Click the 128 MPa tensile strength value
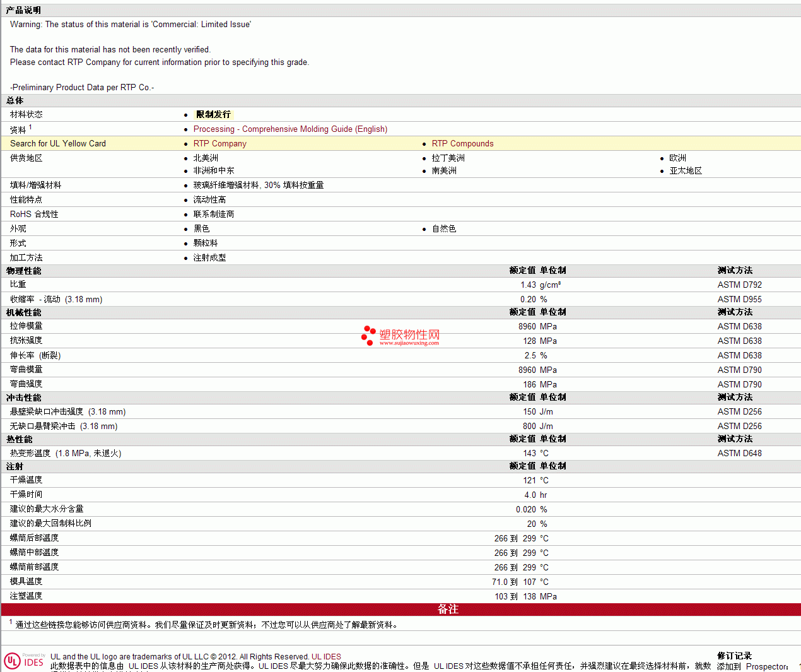 click(540, 341)
